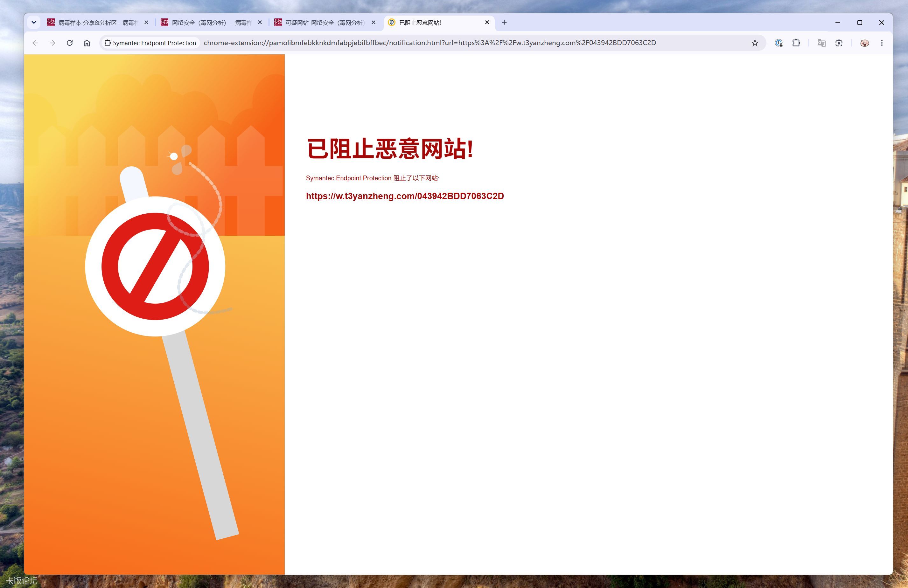Click the Symantec Endpoint Protection 阻止了以下网站 text

[x=372, y=178]
